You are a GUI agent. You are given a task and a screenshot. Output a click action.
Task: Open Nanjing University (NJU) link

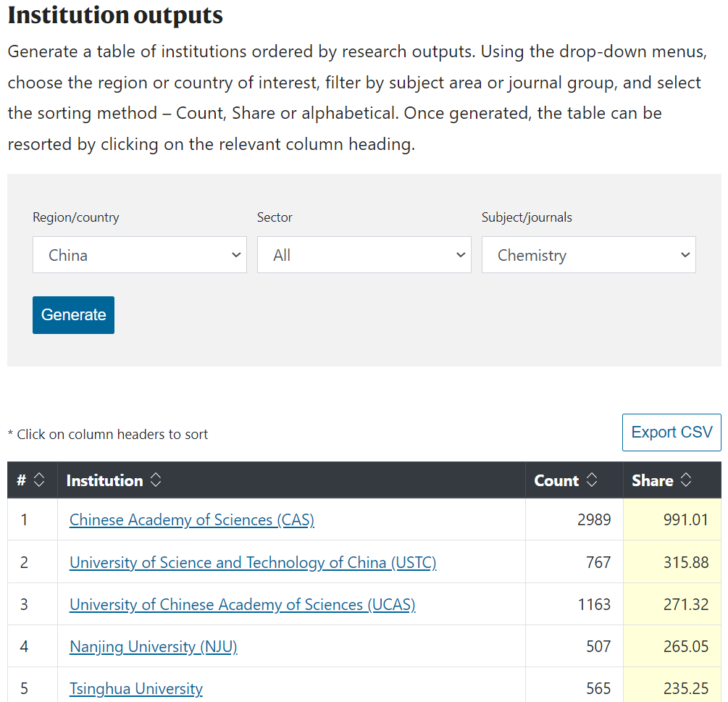(154, 646)
